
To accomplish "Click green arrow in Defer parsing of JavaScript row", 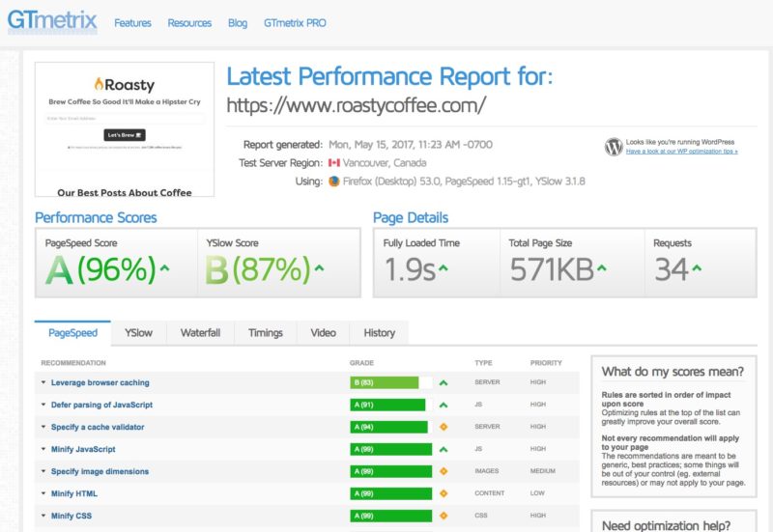I will click(444, 405).
